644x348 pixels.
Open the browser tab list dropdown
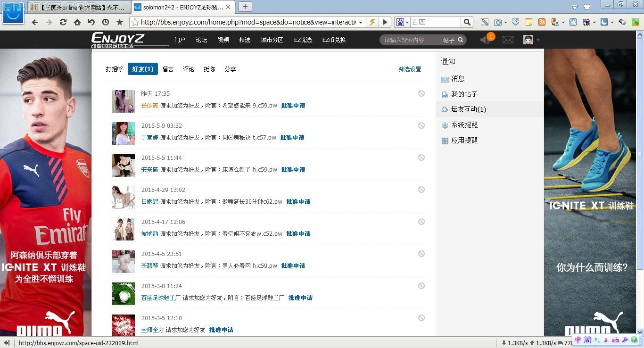tap(575, 7)
